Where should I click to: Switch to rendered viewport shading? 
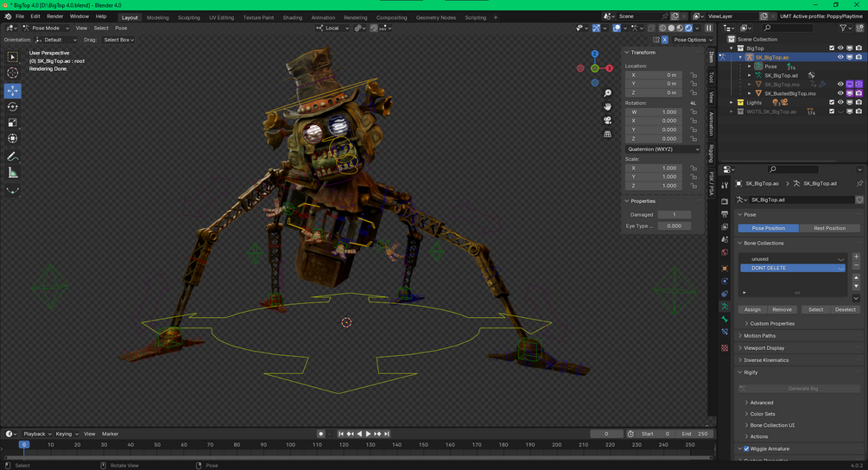pos(689,28)
